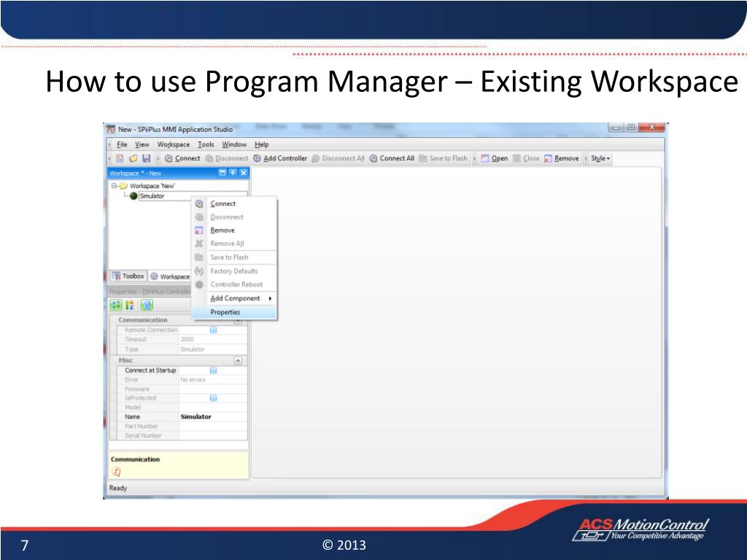Image resolution: width=747 pixels, height=560 pixels.
Task: Click the Close toolbar button
Action: 526,158
